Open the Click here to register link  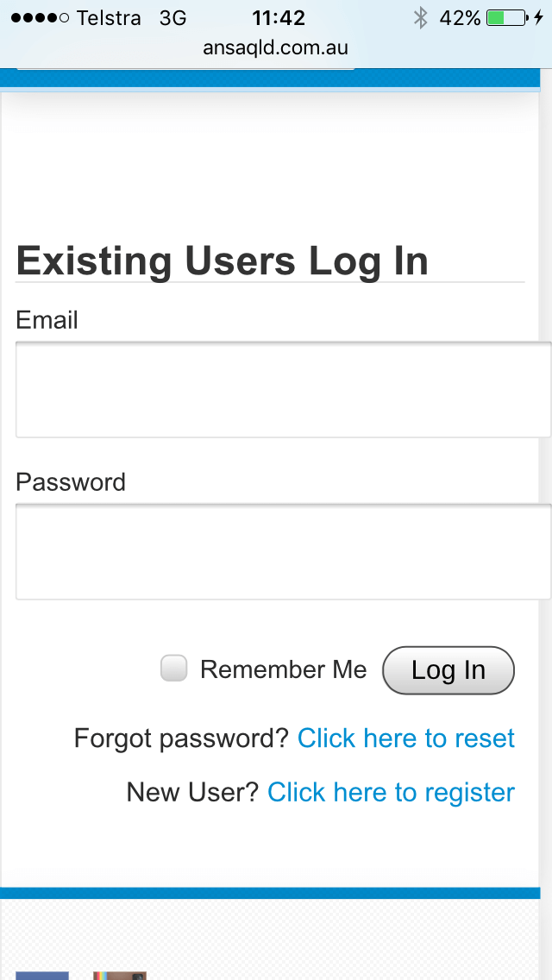[391, 793]
